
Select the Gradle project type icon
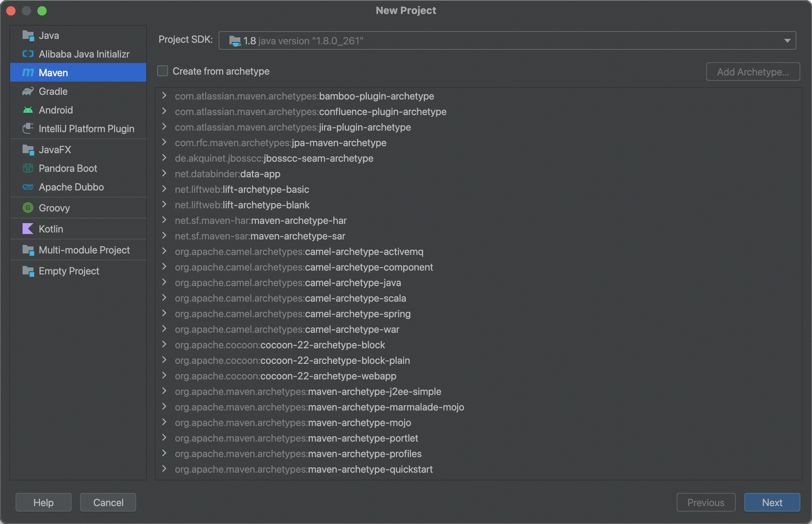click(x=27, y=91)
